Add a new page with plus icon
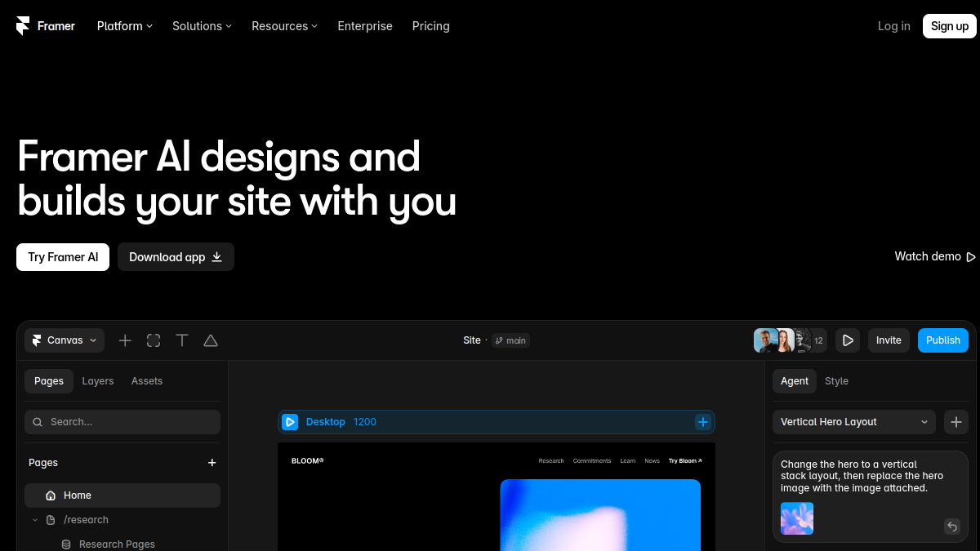980x551 pixels. click(212, 463)
